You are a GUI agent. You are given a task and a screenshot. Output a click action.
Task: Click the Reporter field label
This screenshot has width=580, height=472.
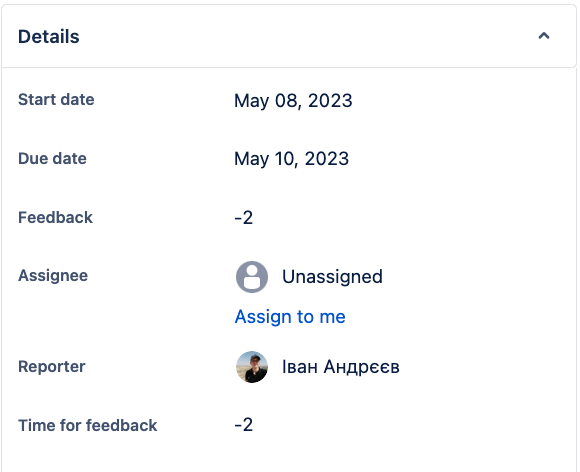(52, 367)
